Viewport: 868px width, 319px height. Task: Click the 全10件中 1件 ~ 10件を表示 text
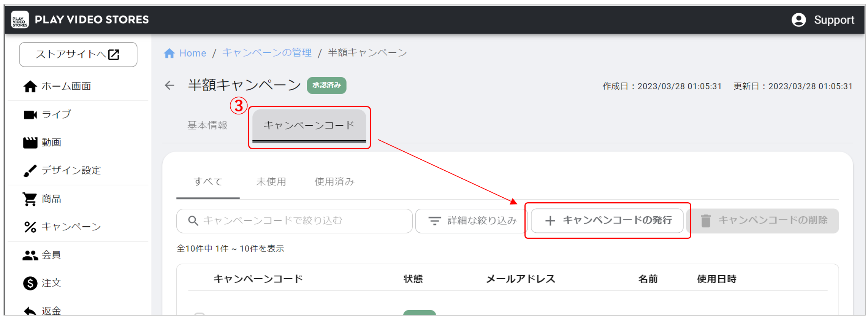pyautogui.click(x=230, y=249)
